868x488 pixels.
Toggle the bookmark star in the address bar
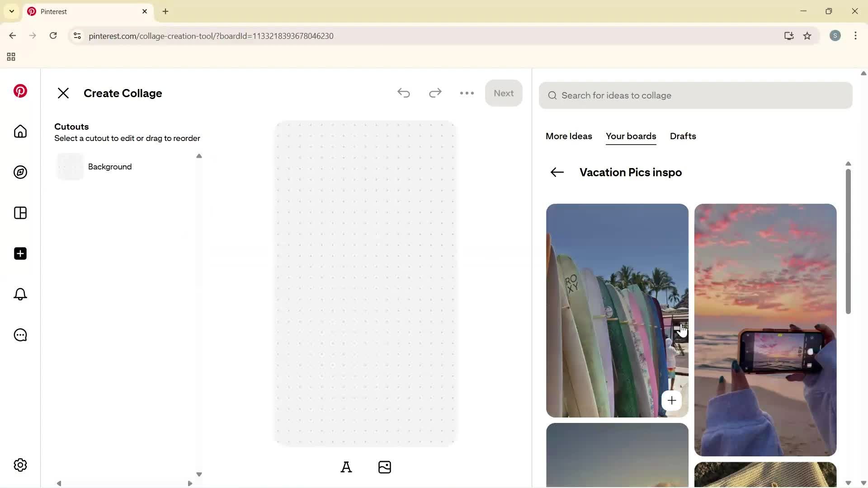(x=808, y=36)
